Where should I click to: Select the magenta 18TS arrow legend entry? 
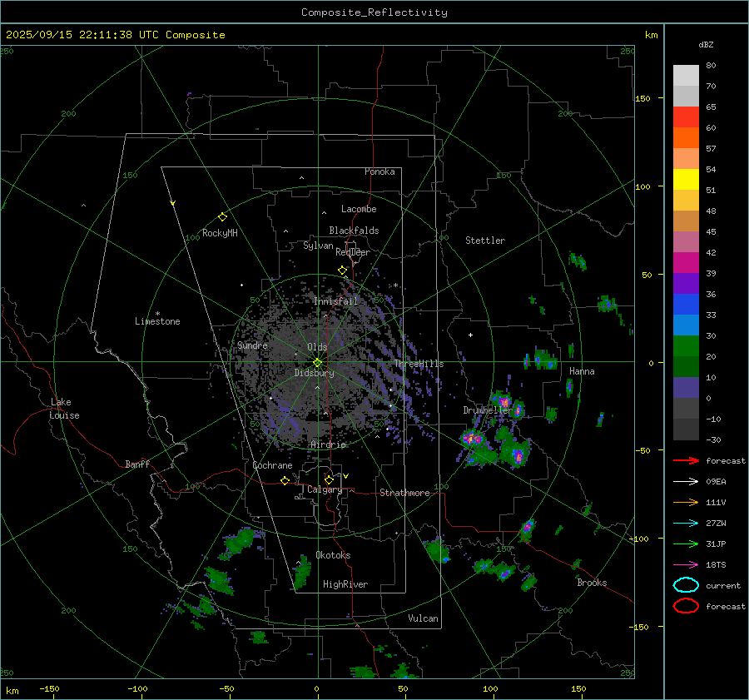tap(686, 565)
